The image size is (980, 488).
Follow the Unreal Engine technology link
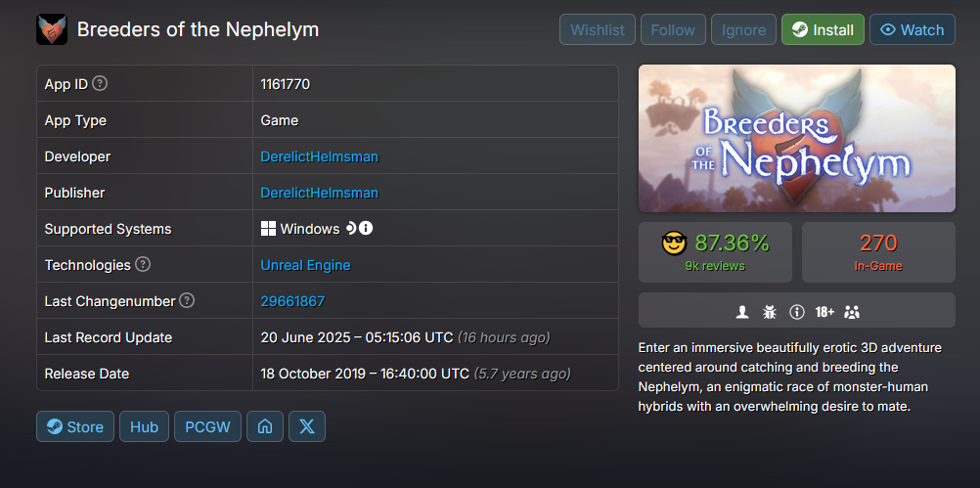click(305, 265)
